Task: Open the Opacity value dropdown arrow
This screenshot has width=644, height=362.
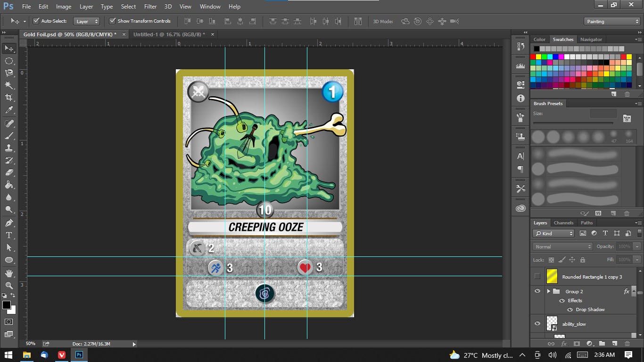Action: tap(637, 247)
